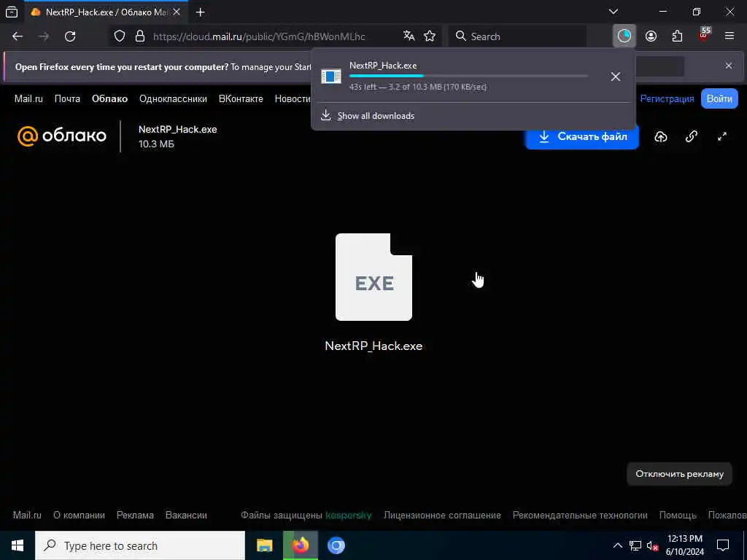Save file to cloud with upload icon
This screenshot has width=747, height=560.
point(661,136)
